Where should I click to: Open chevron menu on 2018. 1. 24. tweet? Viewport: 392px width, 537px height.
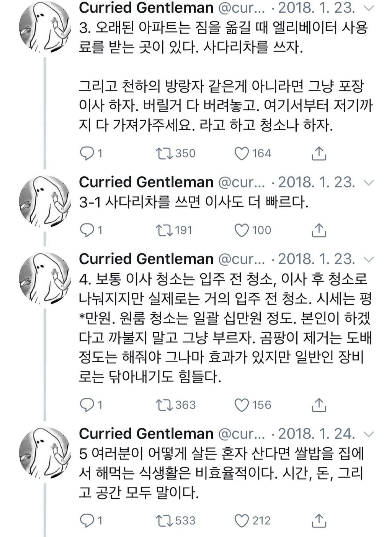pyautogui.click(x=368, y=434)
